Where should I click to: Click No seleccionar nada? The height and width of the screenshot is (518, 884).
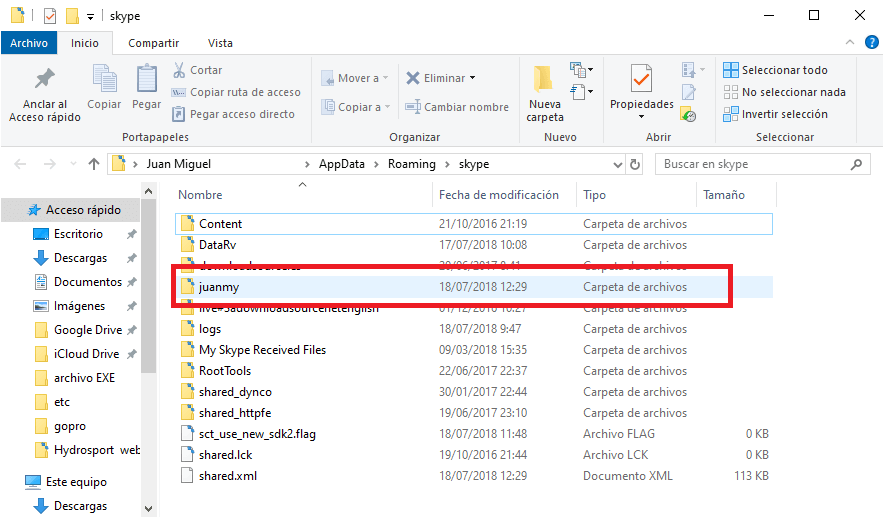click(784, 92)
